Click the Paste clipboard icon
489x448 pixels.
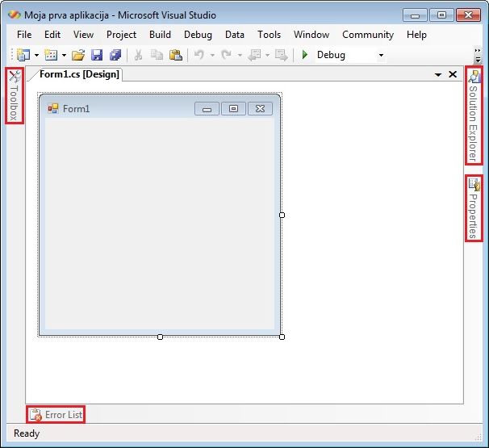point(176,55)
